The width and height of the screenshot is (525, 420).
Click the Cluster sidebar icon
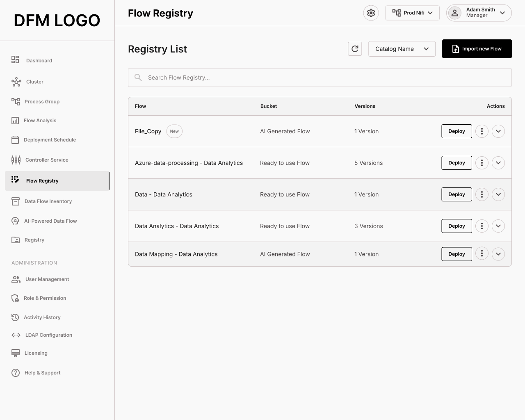tap(16, 82)
